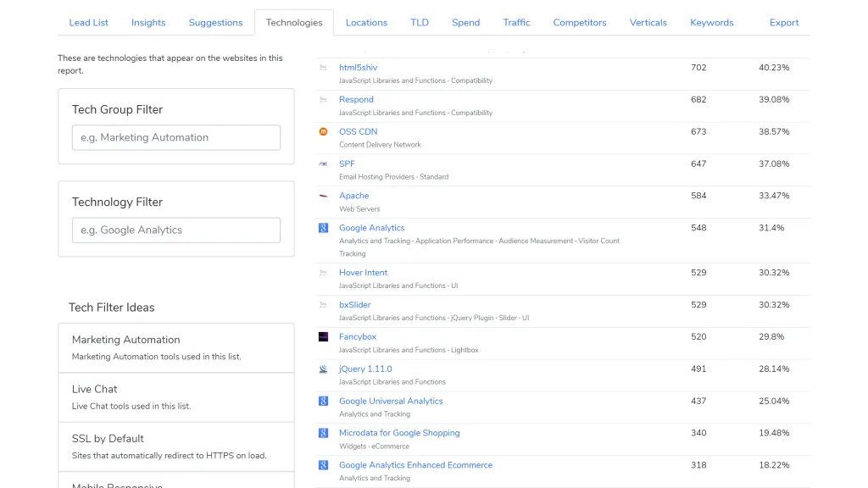Select the Live Chat filter idea
The width and height of the screenshot is (868, 488).
coord(176,397)
